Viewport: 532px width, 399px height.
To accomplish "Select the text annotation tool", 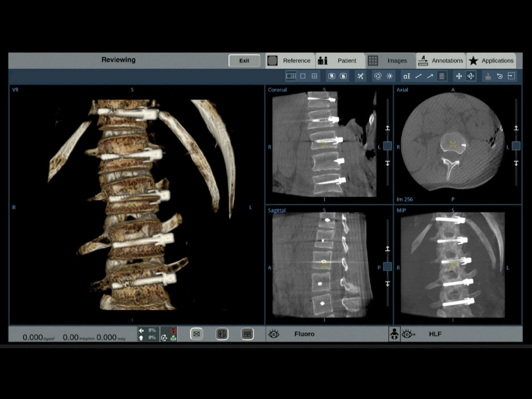I will pos(406,76).
